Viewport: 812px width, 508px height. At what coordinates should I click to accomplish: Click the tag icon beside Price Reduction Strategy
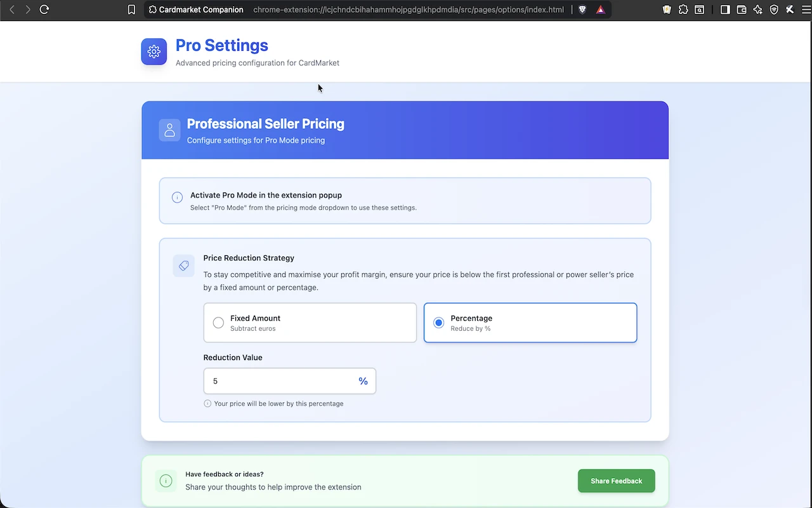[x=183, y=265]
